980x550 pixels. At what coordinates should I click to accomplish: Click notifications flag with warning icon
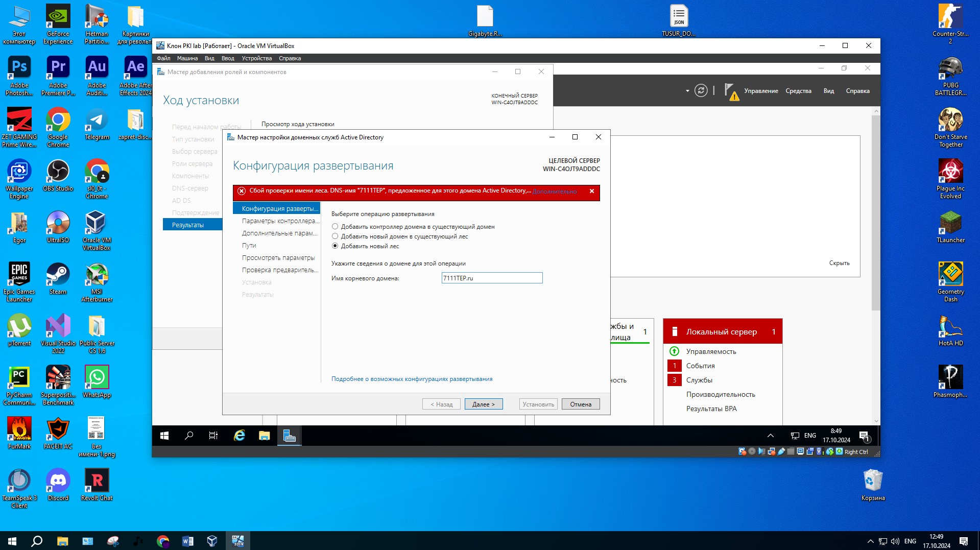(x=731, y=92)
